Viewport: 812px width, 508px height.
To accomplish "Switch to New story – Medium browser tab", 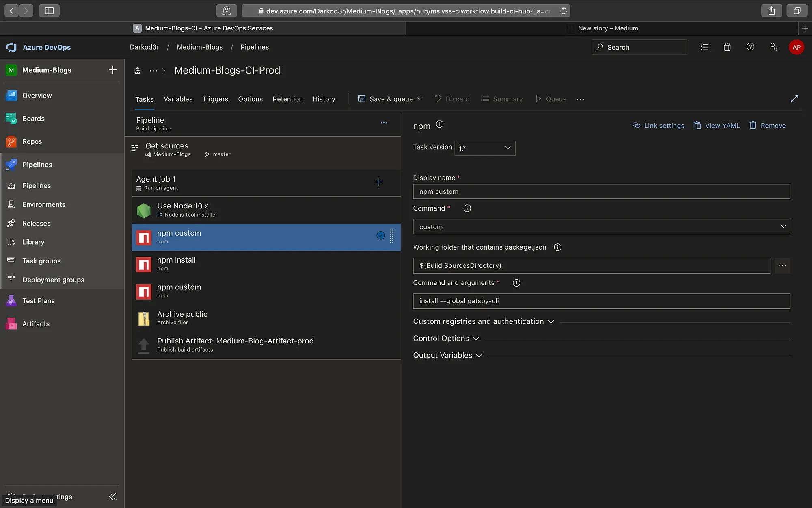I will pos(602,28).
